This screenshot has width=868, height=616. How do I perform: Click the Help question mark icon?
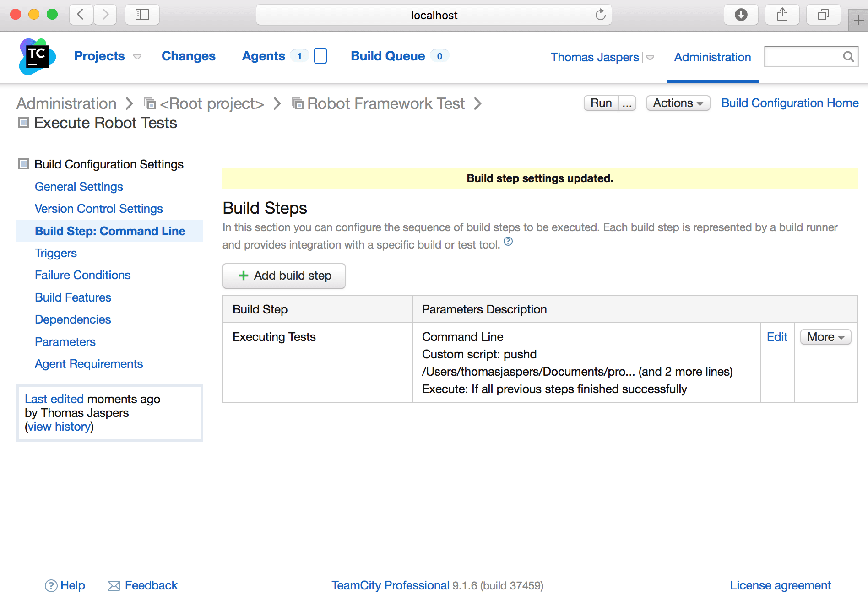tap(51, 586)
